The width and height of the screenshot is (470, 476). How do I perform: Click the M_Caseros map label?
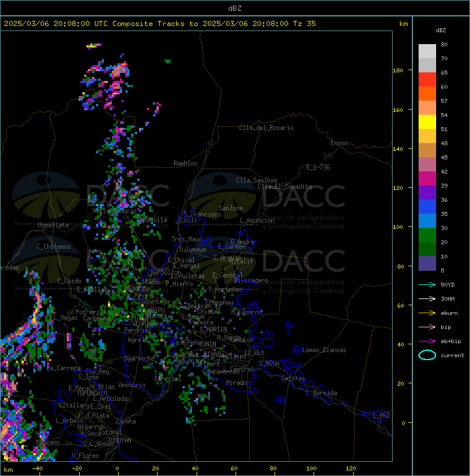(x=246, y=312)
